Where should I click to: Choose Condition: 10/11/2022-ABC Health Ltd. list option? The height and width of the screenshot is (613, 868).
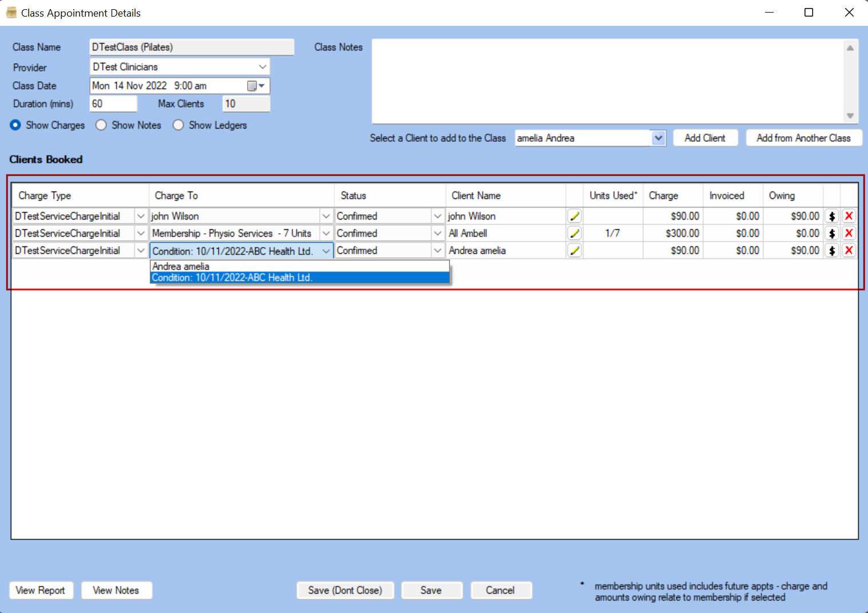pos(300,277)
